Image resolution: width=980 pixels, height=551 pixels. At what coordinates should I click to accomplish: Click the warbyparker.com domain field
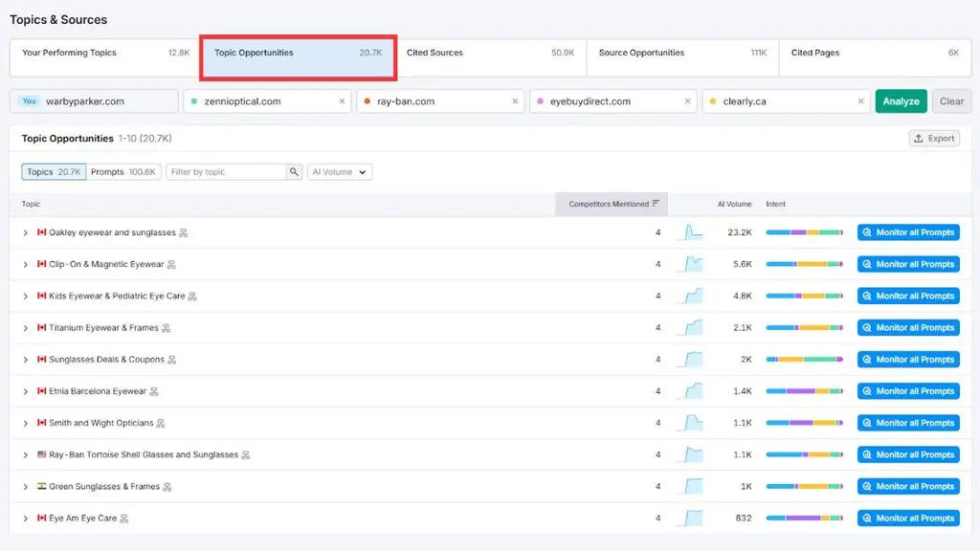coord(94,101)
